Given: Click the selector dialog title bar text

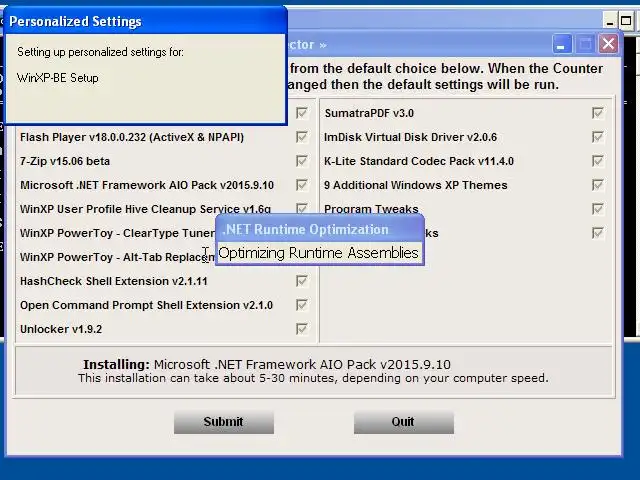Looking at the screenshot, I should 308,44.
